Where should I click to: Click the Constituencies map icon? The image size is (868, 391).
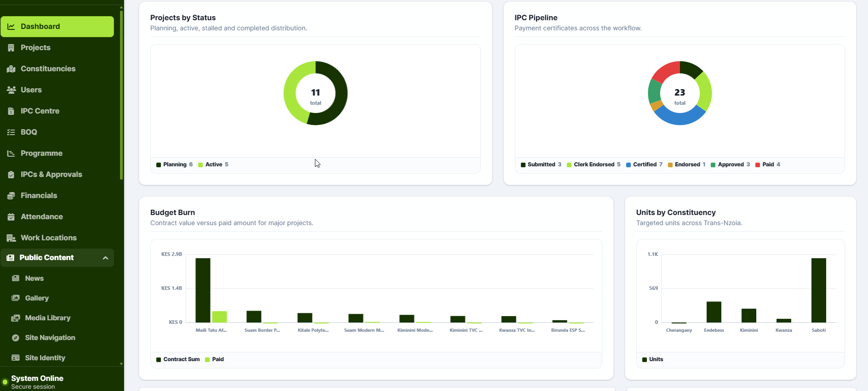[x=11, y=69]
